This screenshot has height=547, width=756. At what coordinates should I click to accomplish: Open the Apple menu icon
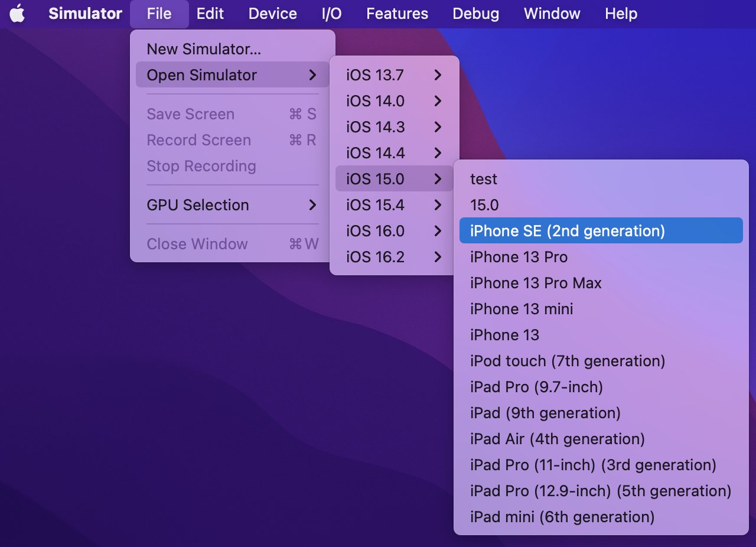(18, 14)
